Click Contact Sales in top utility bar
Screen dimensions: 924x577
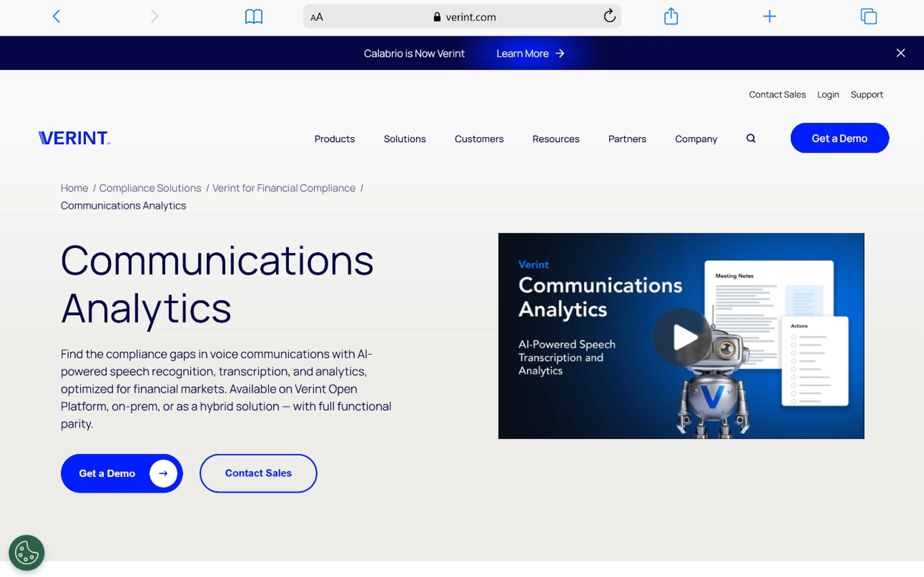click(777, 95)
